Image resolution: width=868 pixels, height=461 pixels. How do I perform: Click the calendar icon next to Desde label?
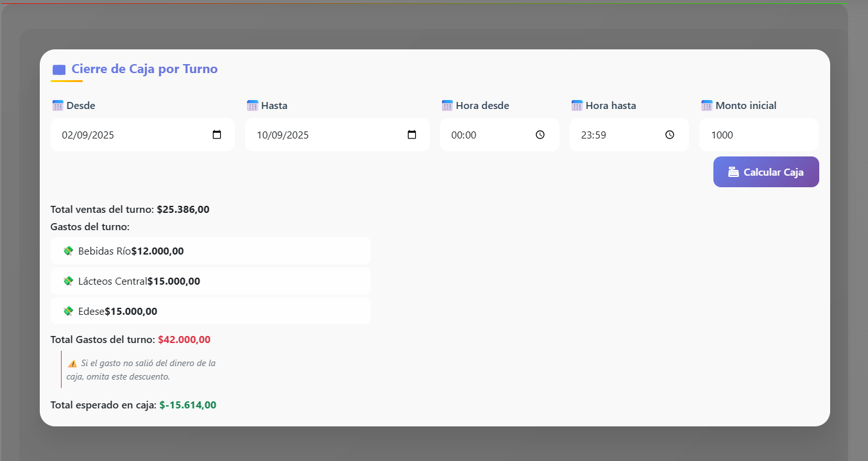[58, 106]
